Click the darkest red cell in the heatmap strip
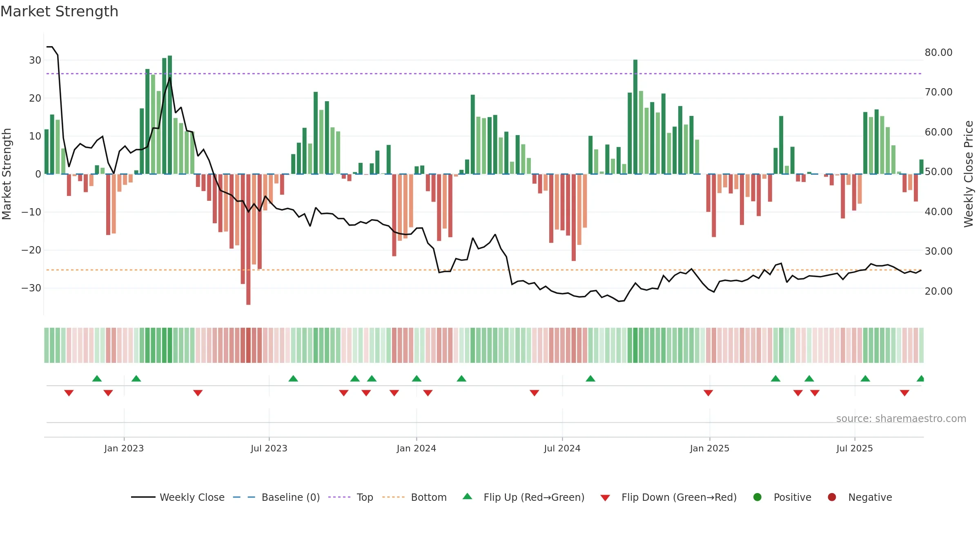 [x=248, y=345]
